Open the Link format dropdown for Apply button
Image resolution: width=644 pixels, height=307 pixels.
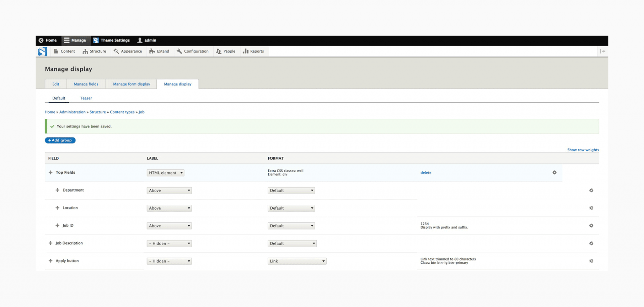pos(297,261)
